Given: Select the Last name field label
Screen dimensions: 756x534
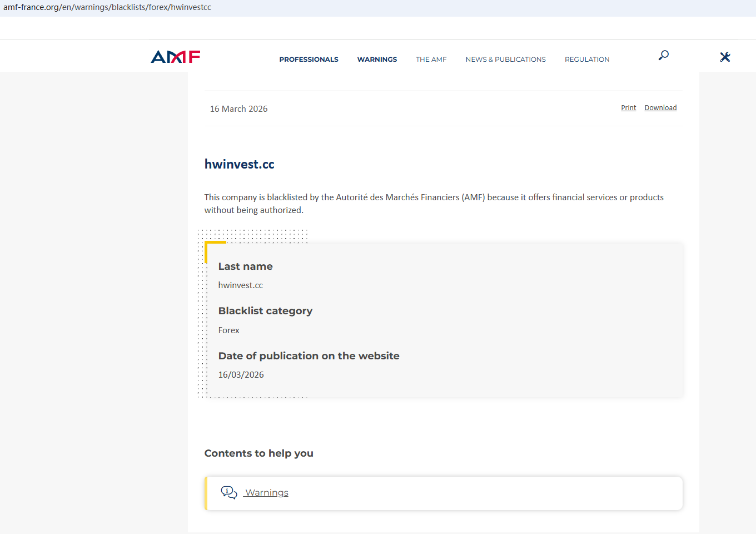Looking at the screenshot, I should pos(245,266).
